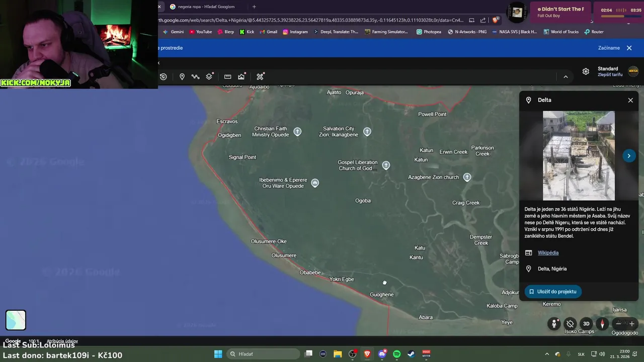Zoom in with the plus button
Viewport: 644px width, 362px height.
[632, 324]
